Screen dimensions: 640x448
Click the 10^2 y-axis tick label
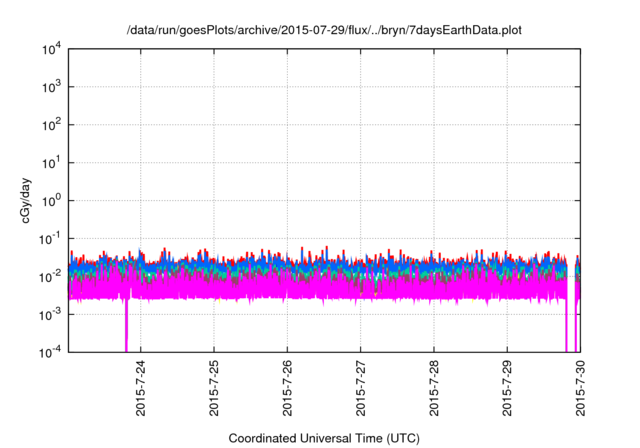point(51,125)
